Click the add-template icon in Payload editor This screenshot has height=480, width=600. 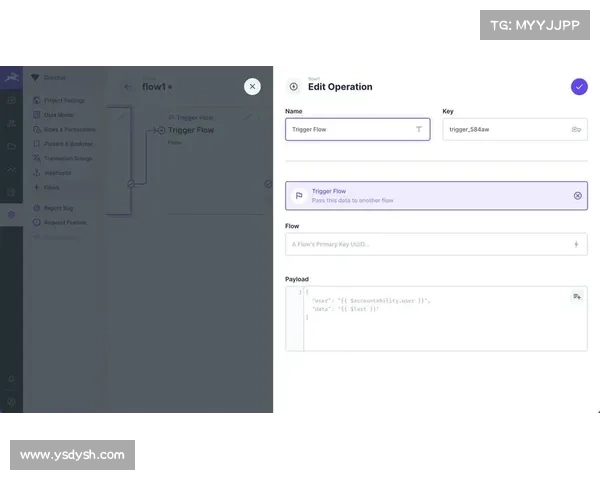[576, 296]
